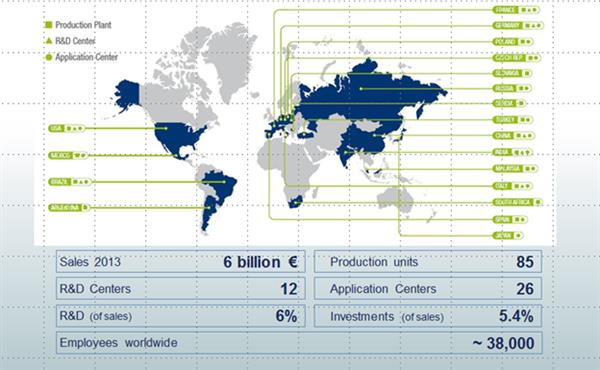Click the R&D Centers count box
The height and width of the screenshot is (370, 600).
pos(181,289)
